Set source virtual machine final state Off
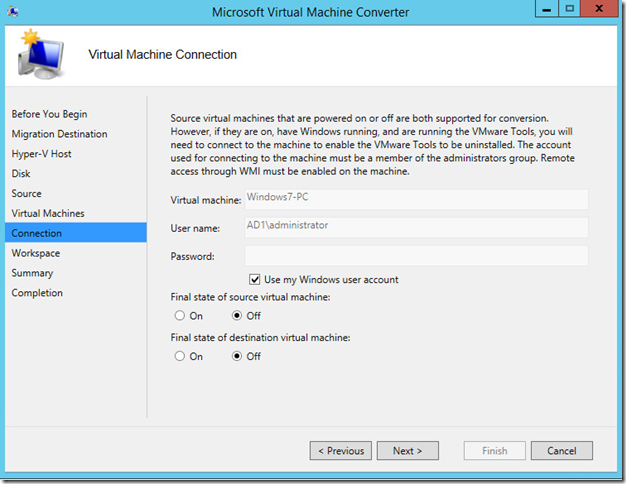The width and height of the screenshot is (626, 484). tap(237, 315)
